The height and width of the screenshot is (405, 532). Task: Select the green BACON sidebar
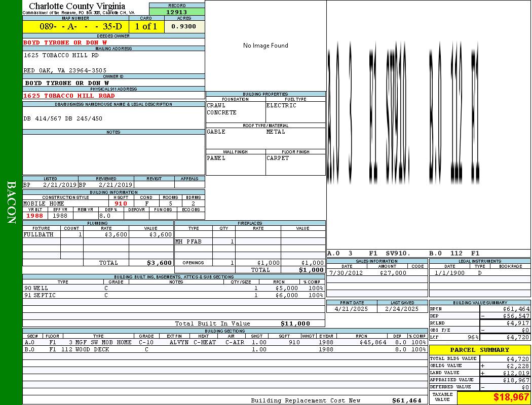11,202
